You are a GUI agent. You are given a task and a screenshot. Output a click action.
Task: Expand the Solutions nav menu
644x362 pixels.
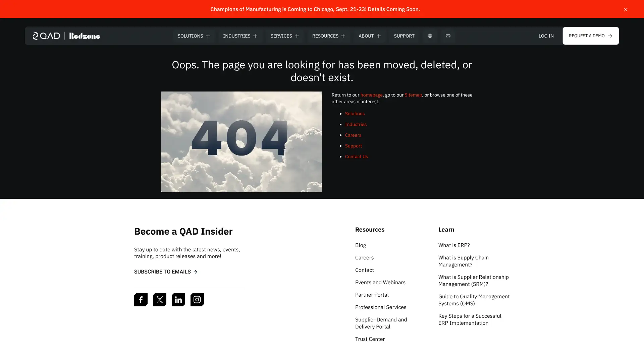(x=194, y=36)
